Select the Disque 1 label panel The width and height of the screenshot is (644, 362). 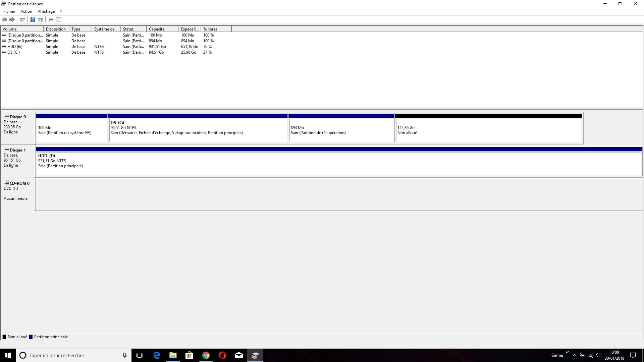click(x=18, y=161)
